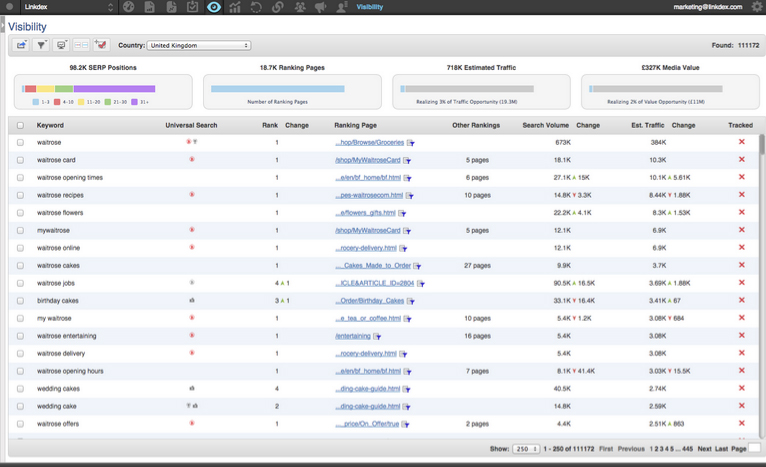Click marketing@linkdex.com account label
Viewport: 766px width, 467px height.
point(707,7)
